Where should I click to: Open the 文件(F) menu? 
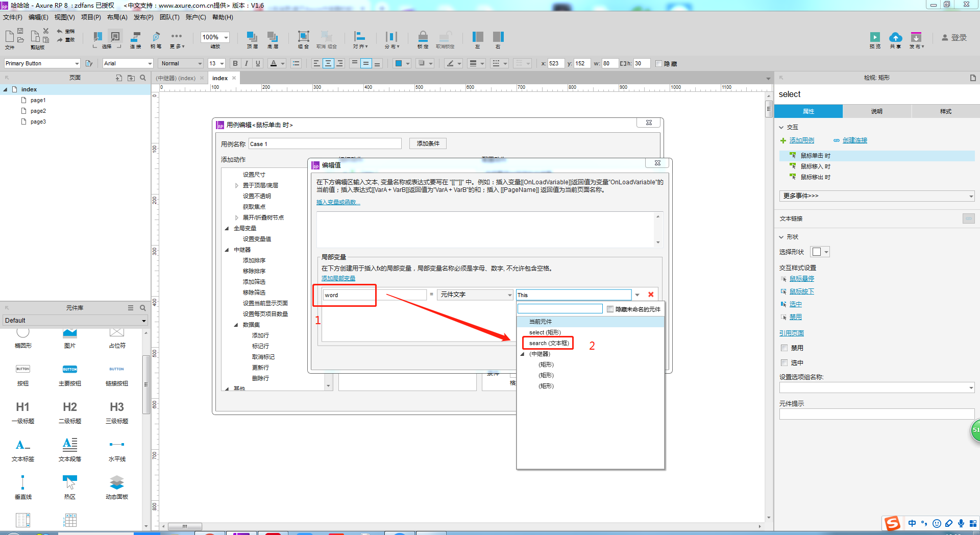[x=13, y=17]
